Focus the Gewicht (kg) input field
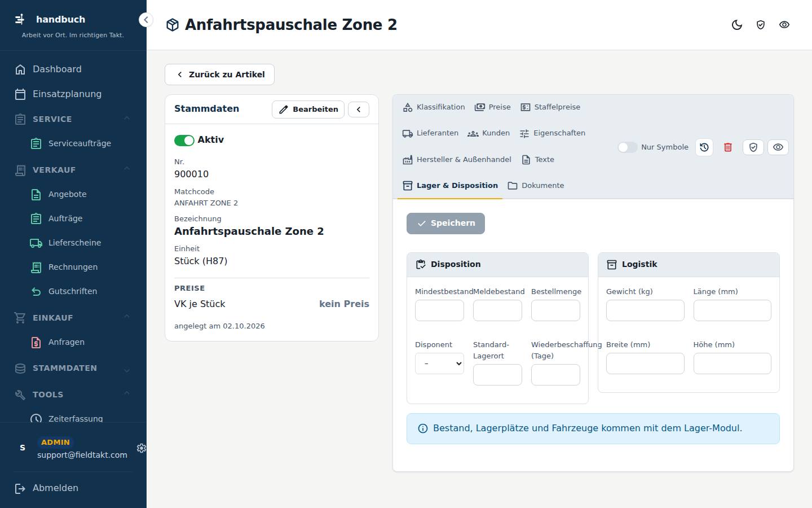812x508 pixels. pyautogui.click(x=645, y=310)
